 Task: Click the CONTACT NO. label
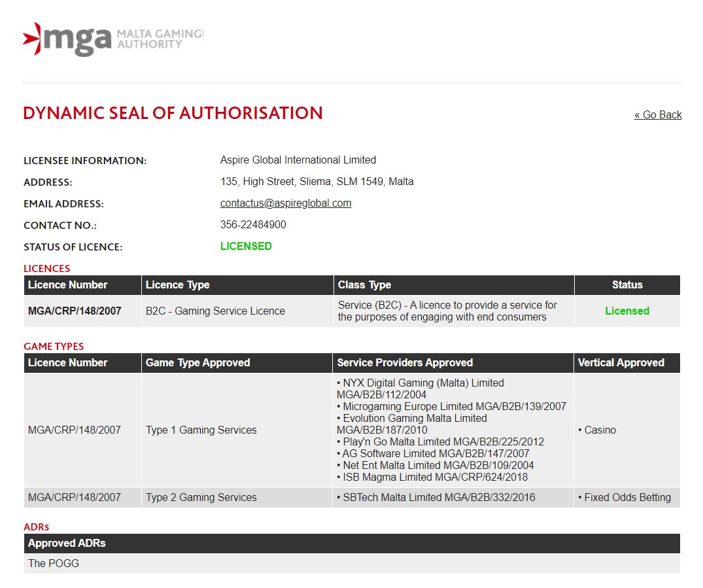click(60, 226)
